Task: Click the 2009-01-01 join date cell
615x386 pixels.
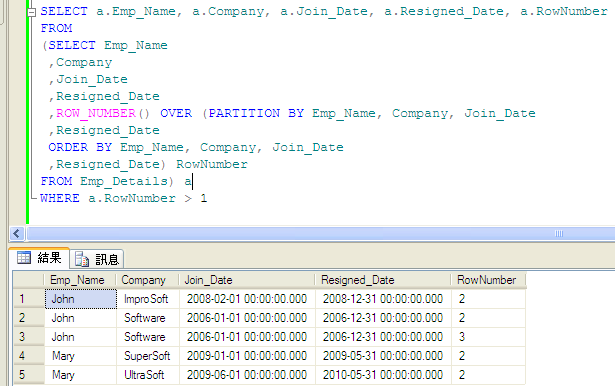Action: [x=247, y=356]
